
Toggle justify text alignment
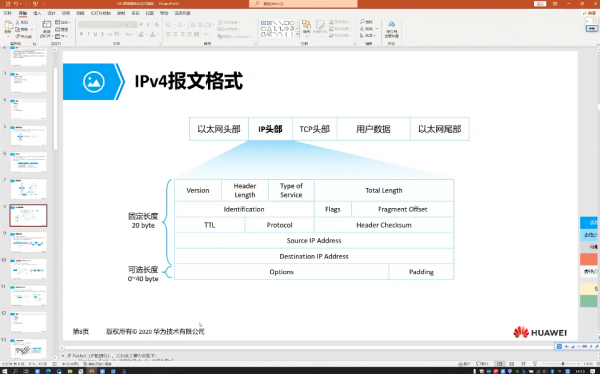pyautogui.click(x=189, y=34)
